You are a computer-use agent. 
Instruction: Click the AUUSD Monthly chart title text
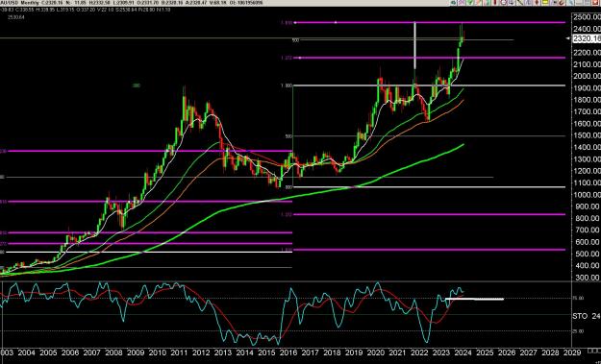[19, 2]
